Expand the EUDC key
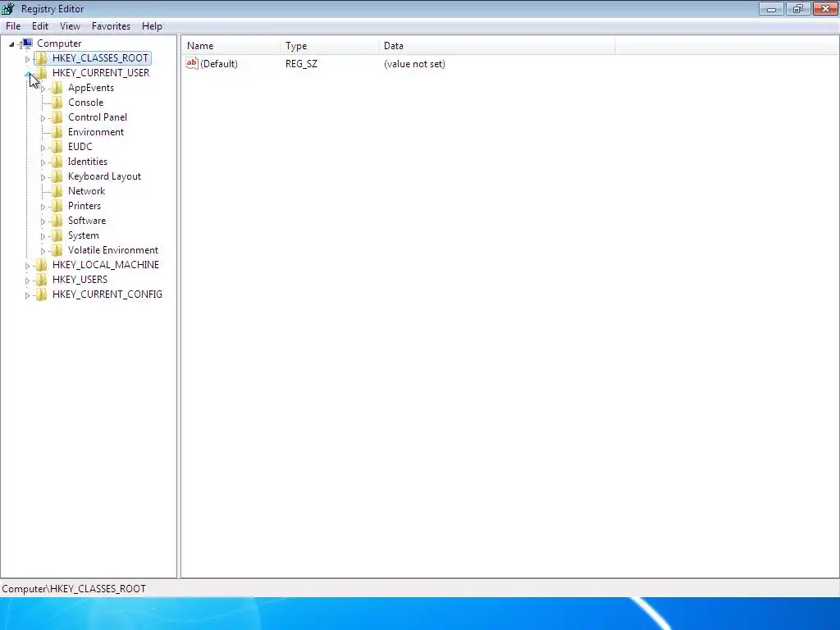 43,148
